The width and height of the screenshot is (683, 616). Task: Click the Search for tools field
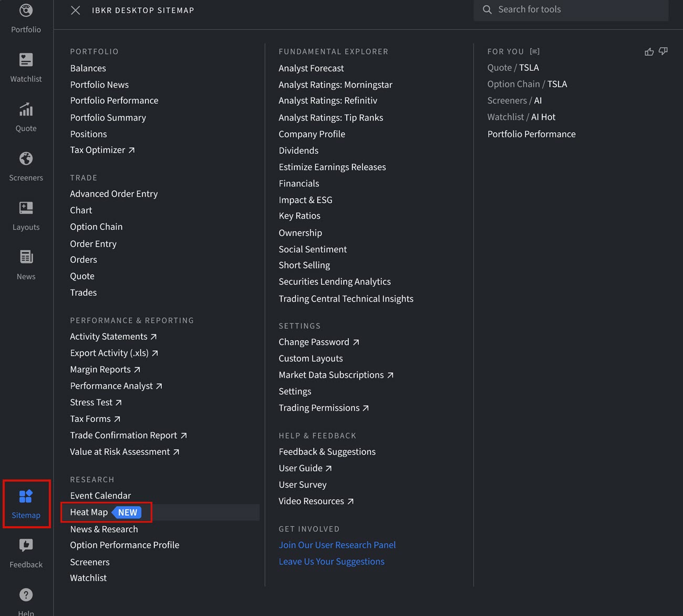tap(571, 9)
